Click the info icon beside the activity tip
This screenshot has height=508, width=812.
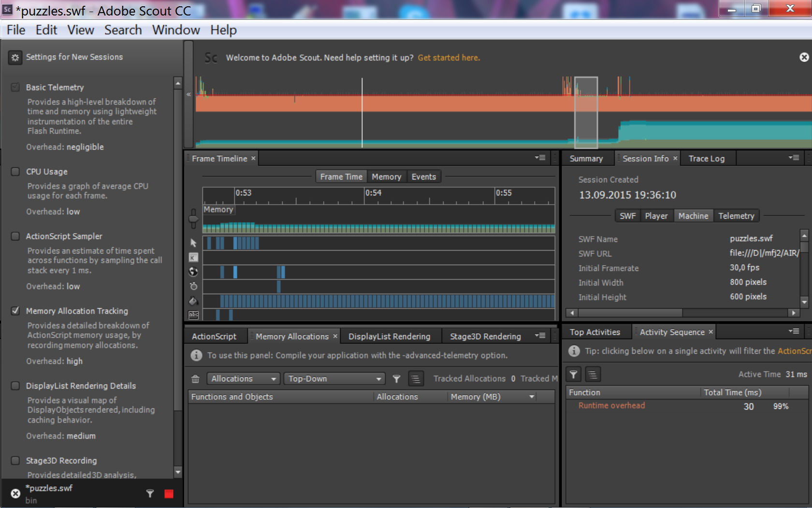coord(574,351)
